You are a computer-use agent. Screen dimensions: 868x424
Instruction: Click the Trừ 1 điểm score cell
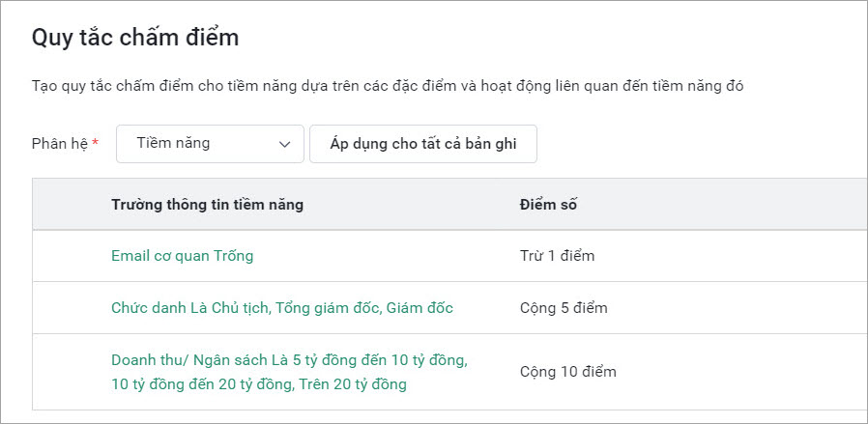[558, 256]
